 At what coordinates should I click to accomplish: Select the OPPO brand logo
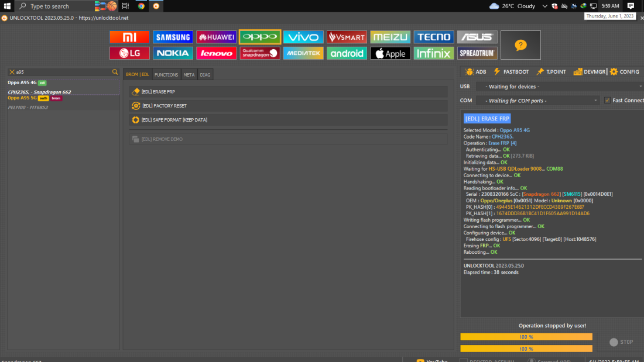260,37
